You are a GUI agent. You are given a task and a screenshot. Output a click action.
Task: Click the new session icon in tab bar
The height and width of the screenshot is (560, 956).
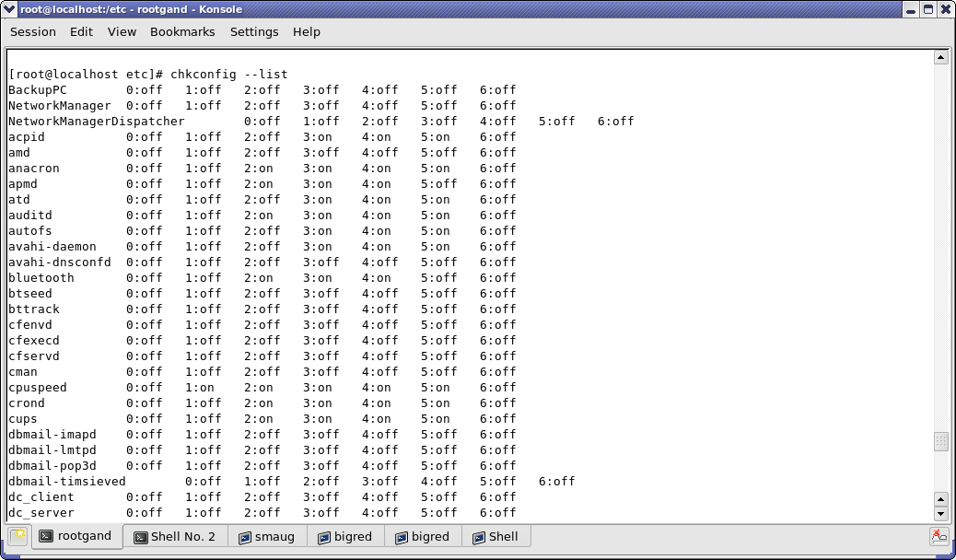(18, 536)
